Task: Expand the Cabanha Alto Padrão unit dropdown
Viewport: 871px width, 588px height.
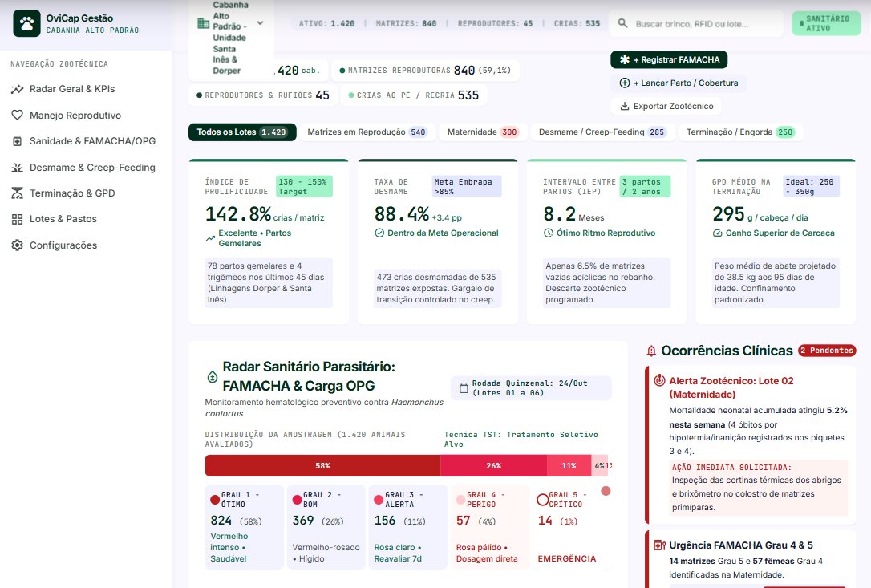Action: tap(230, 38)
